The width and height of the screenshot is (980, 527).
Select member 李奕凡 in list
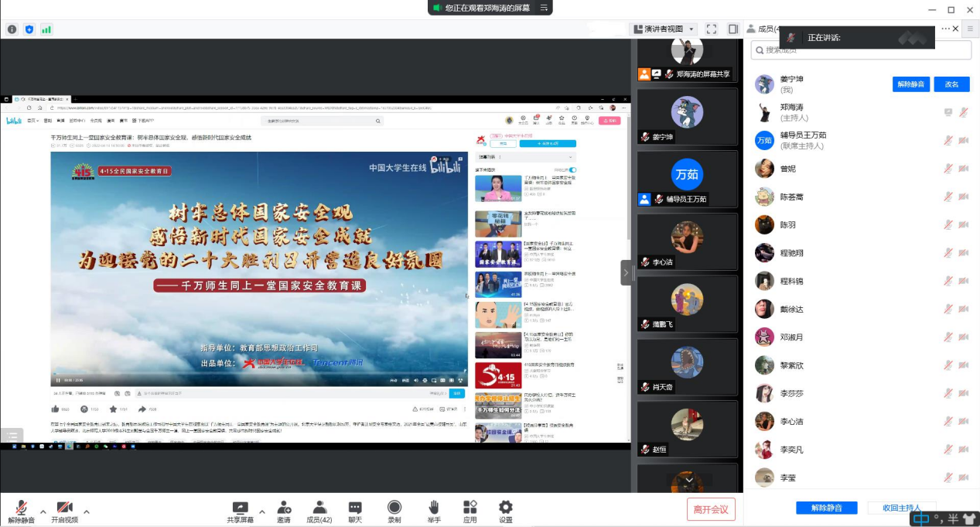(861, 450)
